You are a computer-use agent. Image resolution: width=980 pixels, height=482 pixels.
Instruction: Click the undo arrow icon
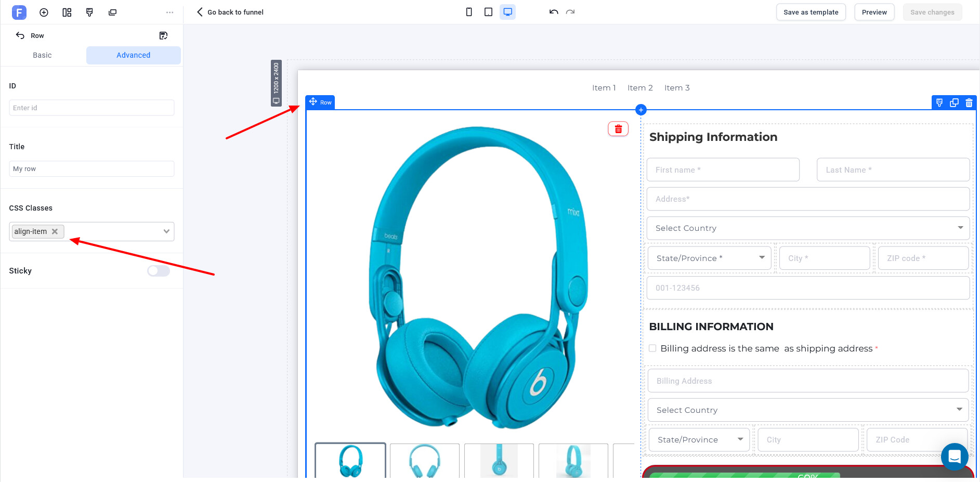click(554, 12)
